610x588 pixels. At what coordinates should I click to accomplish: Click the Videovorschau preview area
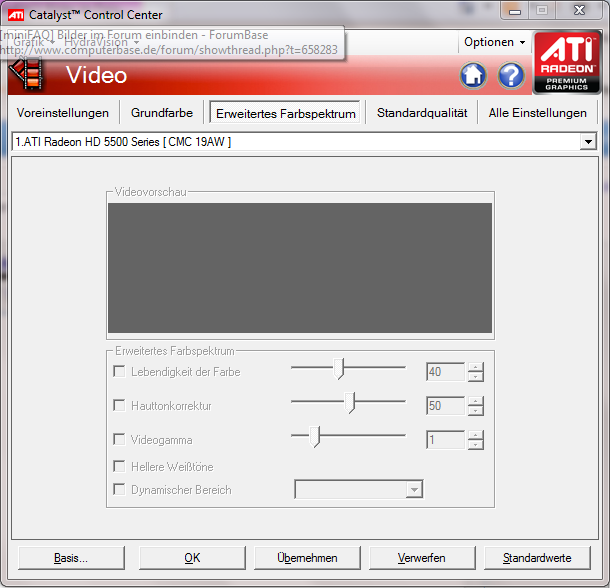(300, 268)
